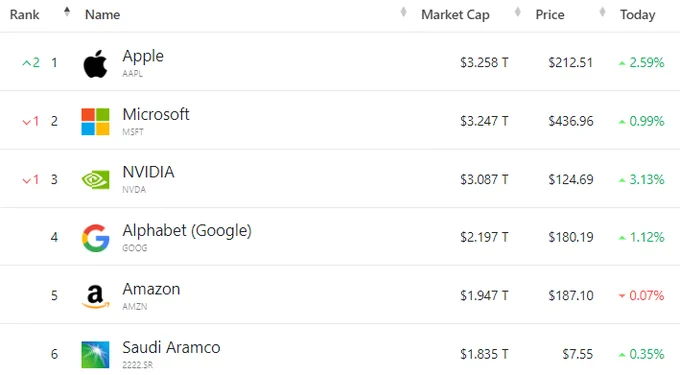Click the Google G logo

95,238
